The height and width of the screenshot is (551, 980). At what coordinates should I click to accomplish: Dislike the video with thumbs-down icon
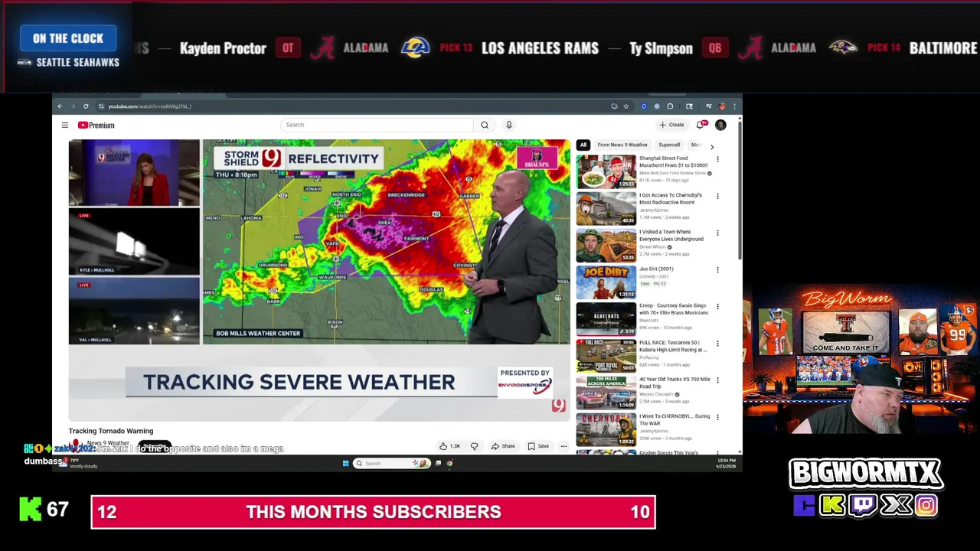pos(474,446)
